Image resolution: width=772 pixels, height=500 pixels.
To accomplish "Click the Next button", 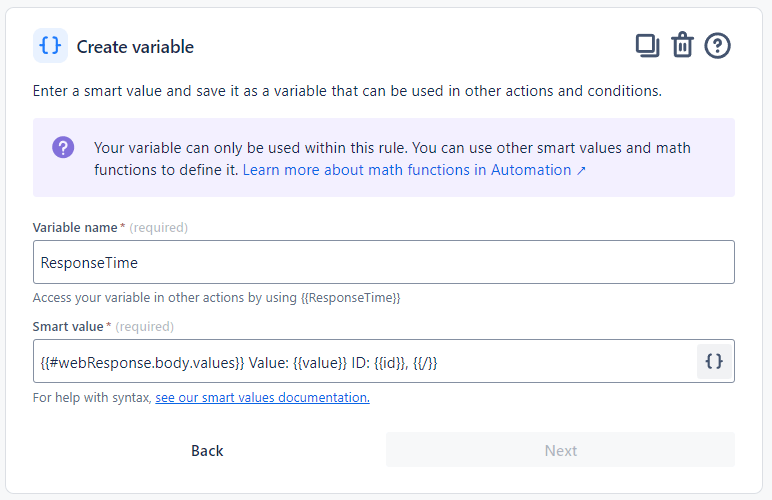I will tap(560, 450).
